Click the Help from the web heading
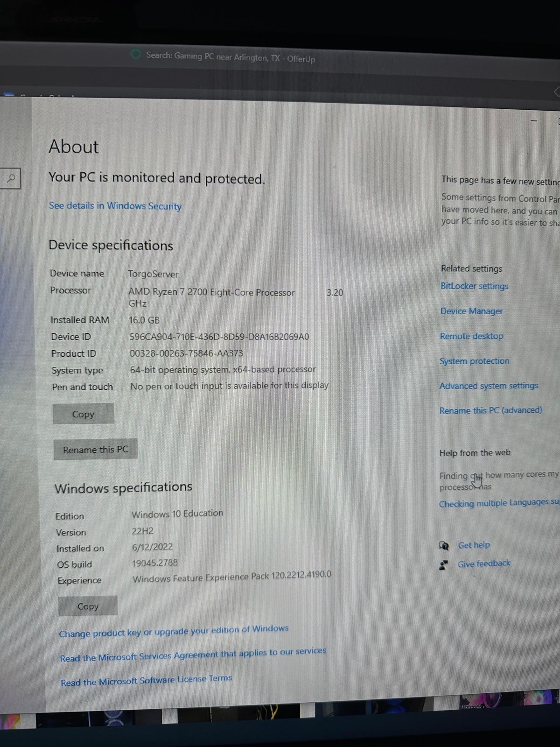Viewport: 560px width, 747px height. (475, 453)
